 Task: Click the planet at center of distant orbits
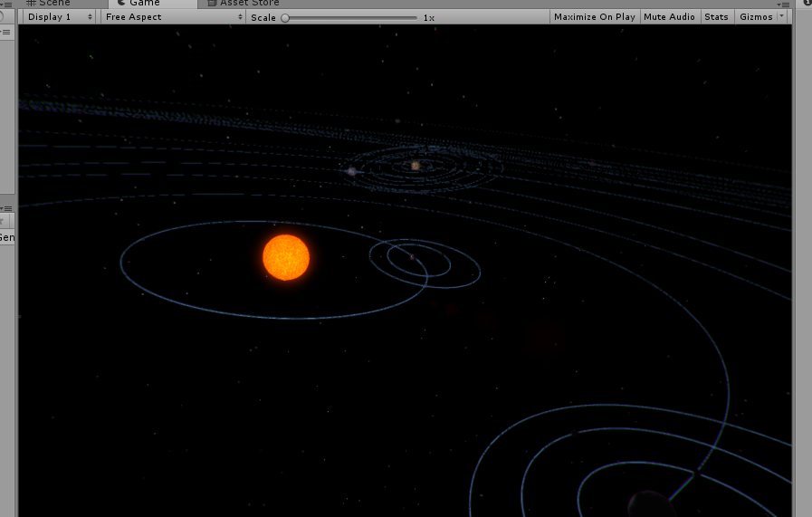click(x=416, y=166)
